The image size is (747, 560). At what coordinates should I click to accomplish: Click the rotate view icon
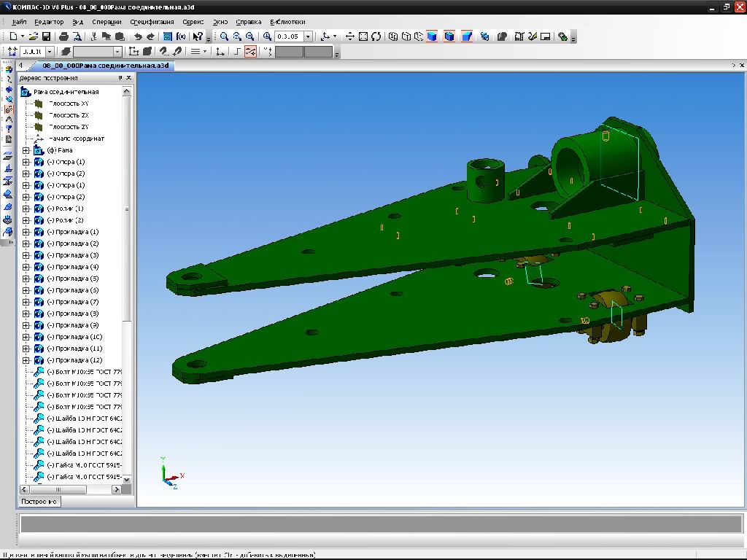pyautogui.click(x=376, y=36)
